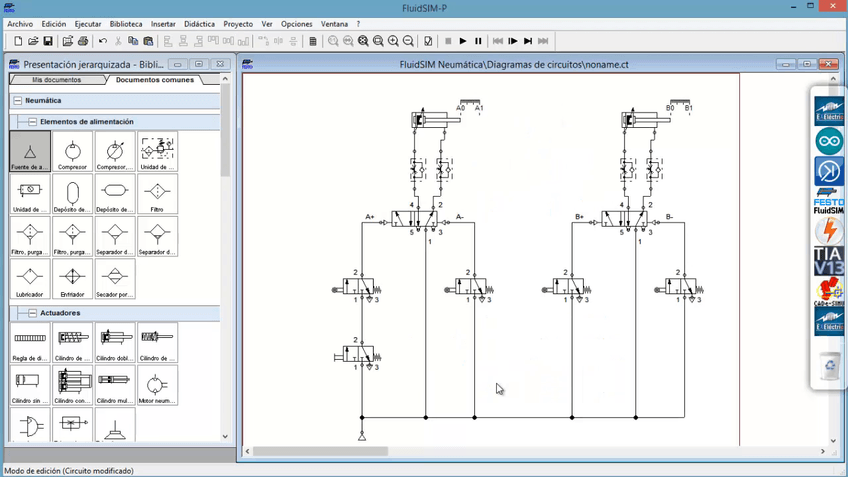Switch to the Mis documentos tab
This screenshot has height=477, width=848.
click(56, 80)
